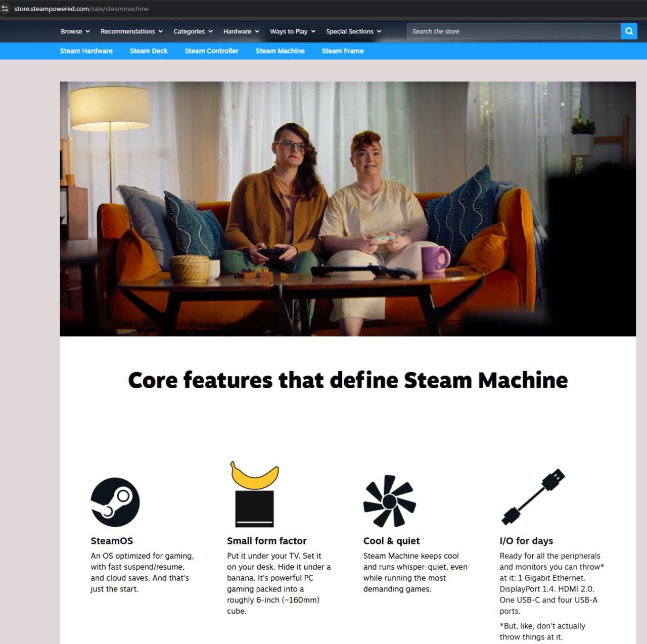Expand the Categories menu
This screenshot has height=644, width=647.
pyautogui.click(x=193, y=31)
